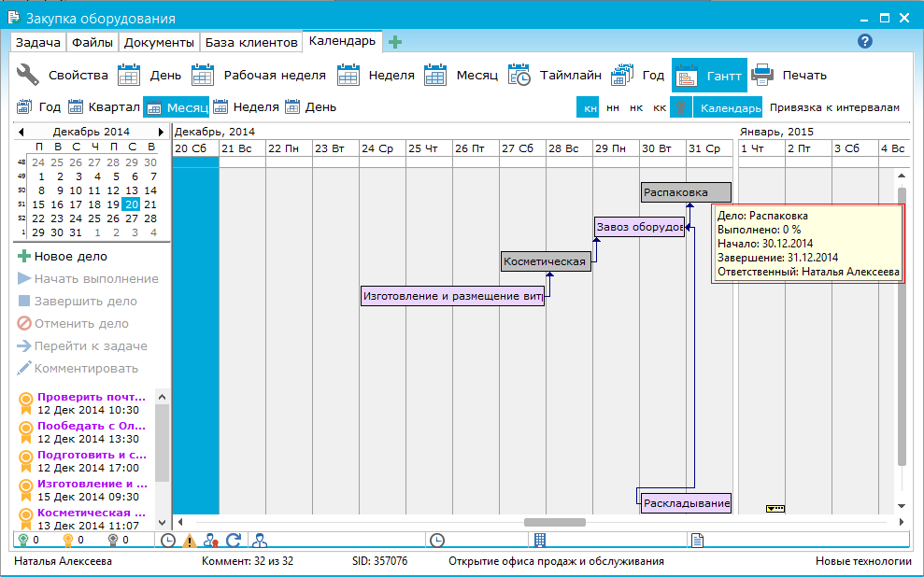
Task: Open the Год view in top toolbar
Action: pyautogui.click(x=637, y=76)
